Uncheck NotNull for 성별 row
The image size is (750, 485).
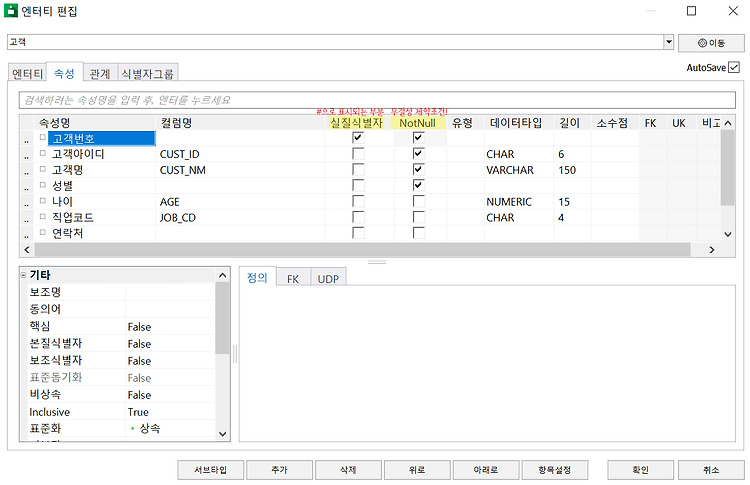coord(419,185)
